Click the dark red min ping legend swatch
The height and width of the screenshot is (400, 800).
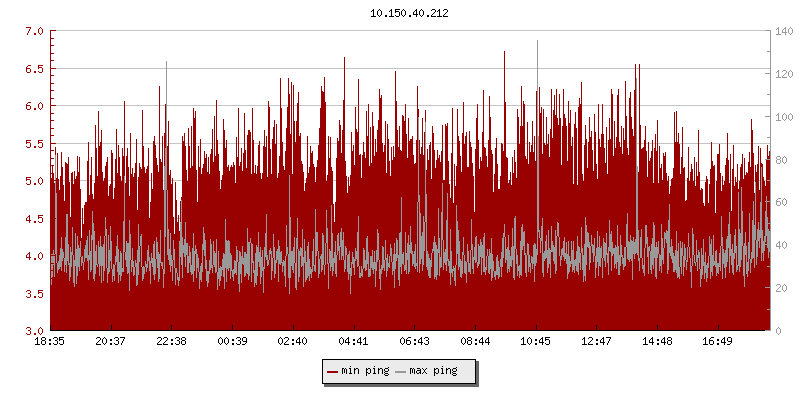pyautogui.click(x=333, y=371)
